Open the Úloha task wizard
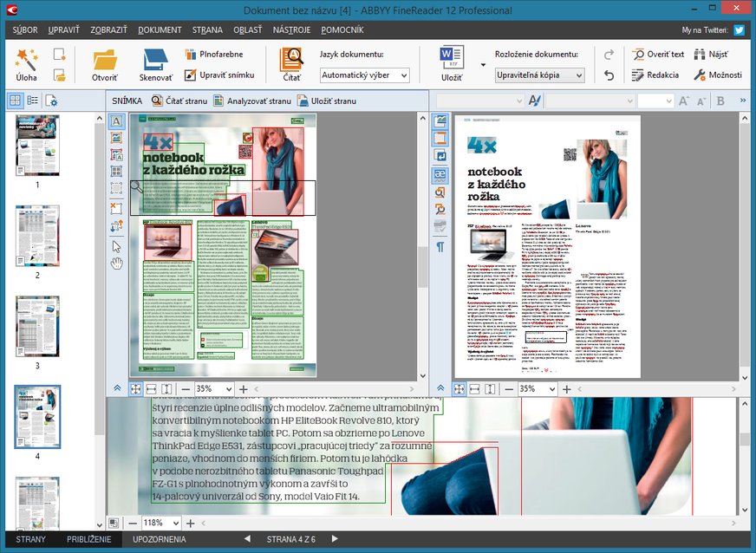This screenshot has height=553, width=756. [26, 64]
